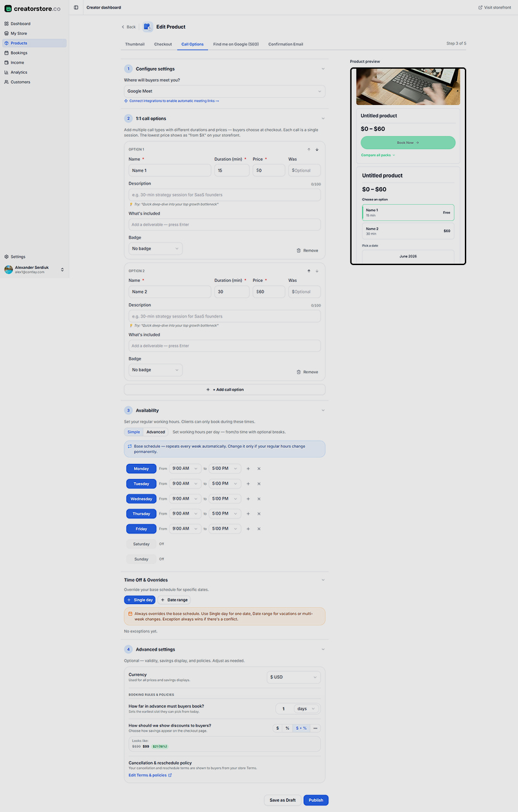Clear Friday hours with X icon
Viewport: 518px width, 812px height.
click(x=258, y=529)
